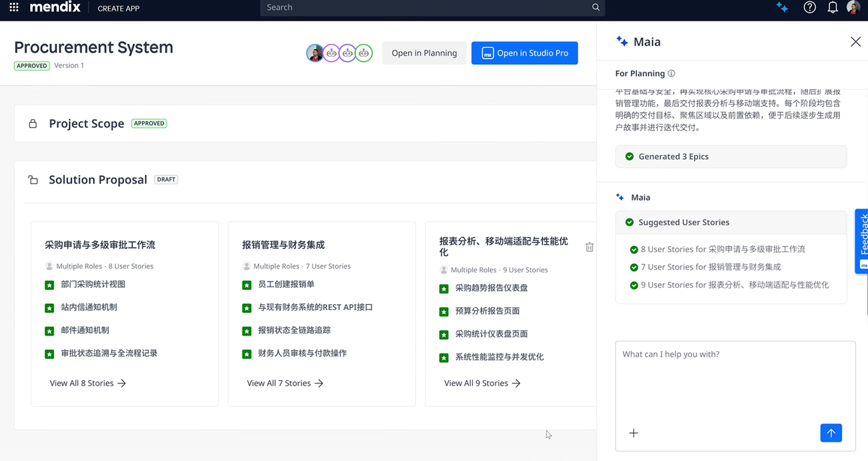Click green check beside Generated 3 Epics
This screenshot has width=868, height=461.
[629, 156]
